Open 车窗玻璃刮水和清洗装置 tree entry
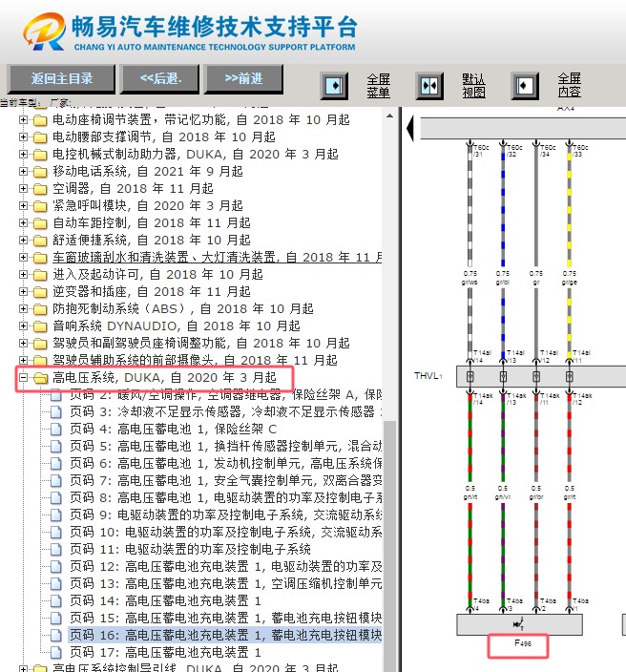The height and width of the screenshot is (672, 626). coord(218,257)
